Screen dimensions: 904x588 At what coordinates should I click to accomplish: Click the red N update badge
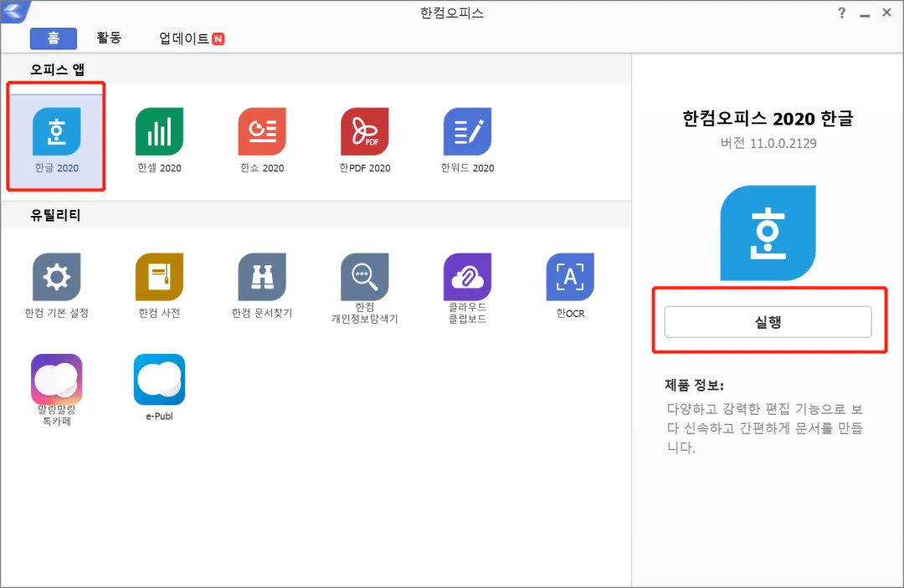point(218,38)
